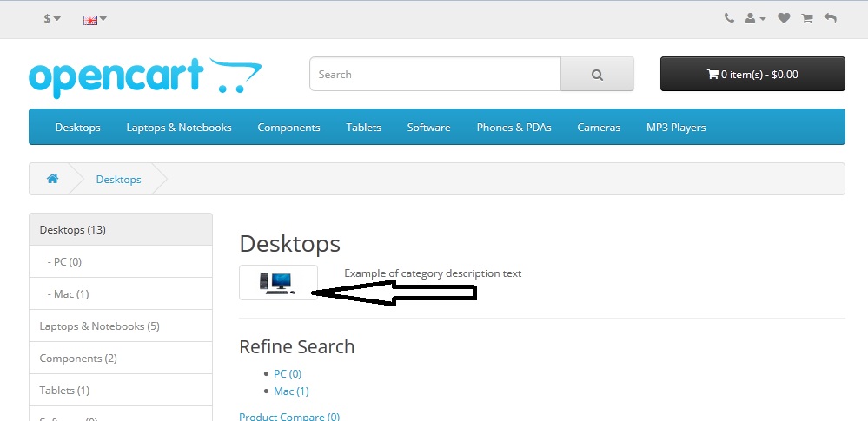Screen dimensions: 868x421
Task: Select Tablets (1) in sidebar
Action: tap(121, 390)
